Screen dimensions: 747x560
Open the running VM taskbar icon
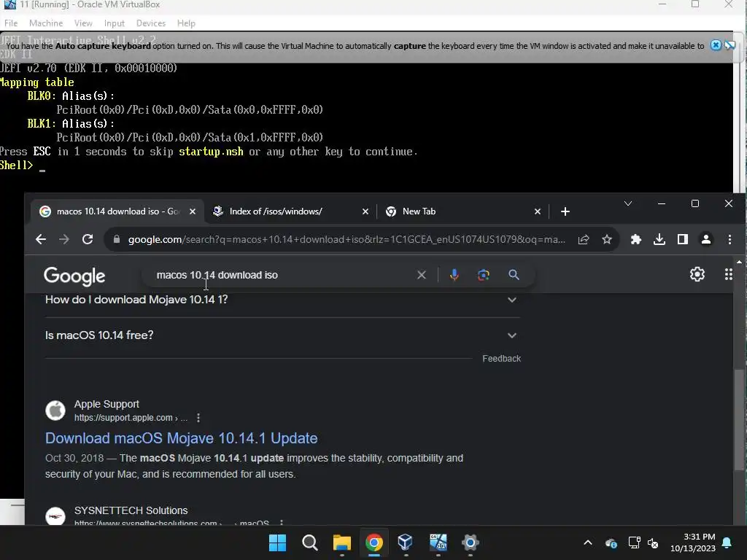click(x=438, y=542)
